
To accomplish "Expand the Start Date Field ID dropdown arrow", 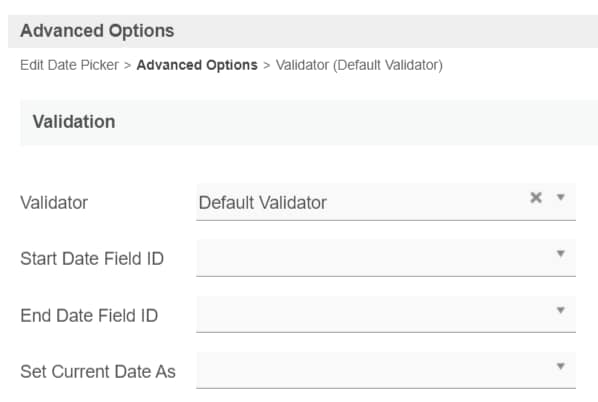I will click(x=560, y=254).
